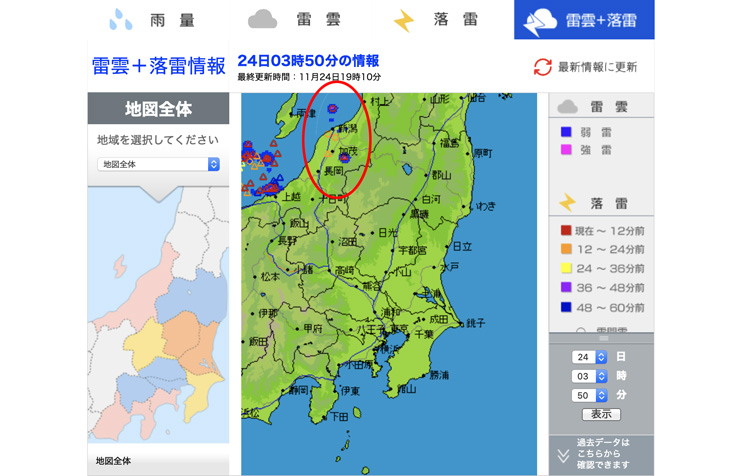Image resolution: width=740 pixels, height=476 pixels.
Task: Click the cloud icon in the 雷雲 legend header
Action: 567,107
